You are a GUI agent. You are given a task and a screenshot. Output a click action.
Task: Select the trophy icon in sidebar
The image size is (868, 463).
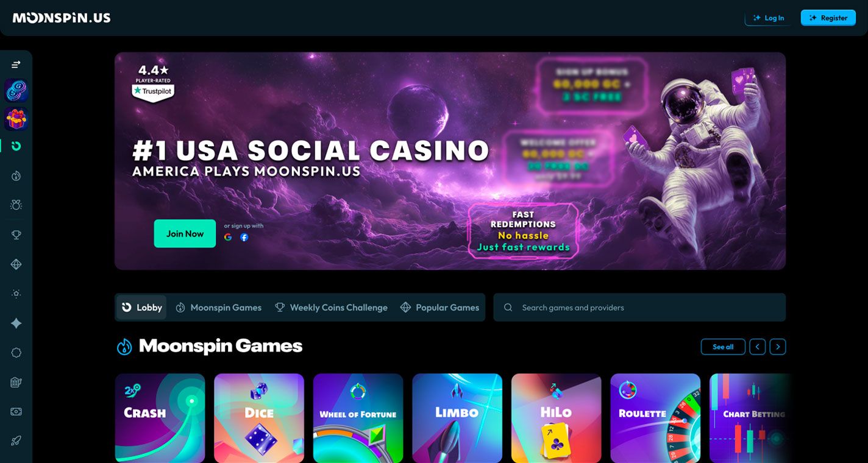click(x=16, y=235)
